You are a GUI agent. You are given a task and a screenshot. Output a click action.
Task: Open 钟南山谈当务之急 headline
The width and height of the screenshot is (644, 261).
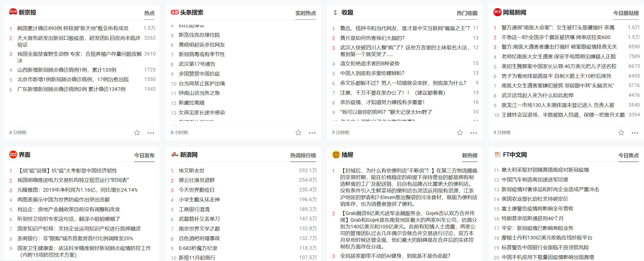click(x=199, y=93)
